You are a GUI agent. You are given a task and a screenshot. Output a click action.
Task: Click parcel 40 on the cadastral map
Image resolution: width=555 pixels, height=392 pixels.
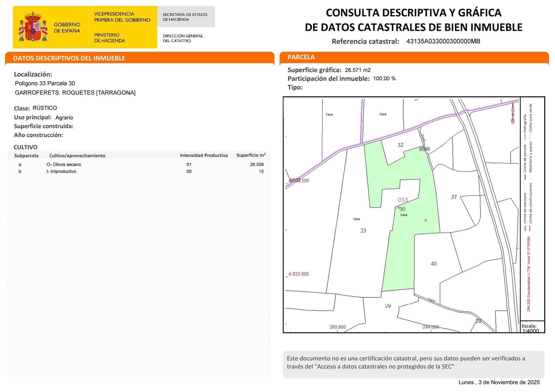coord(434,264)
